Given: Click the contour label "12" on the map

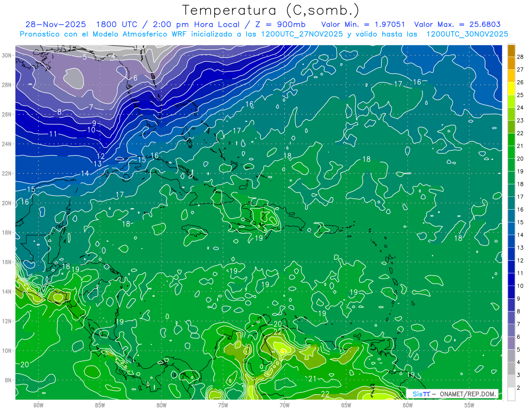Looking at the screenshot, I should click(x=101, y=156).
